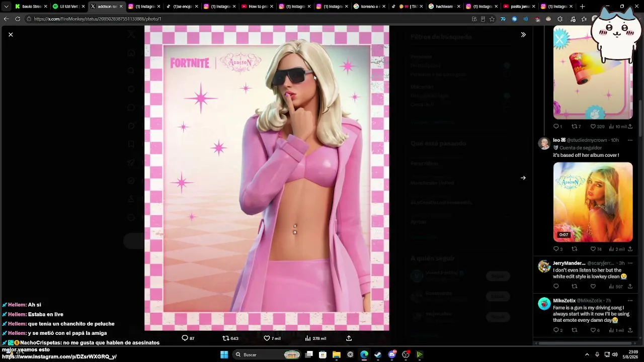Go to next photo with right arrow
The height and width of the screenshot is (362, 644).
point(523,178)
